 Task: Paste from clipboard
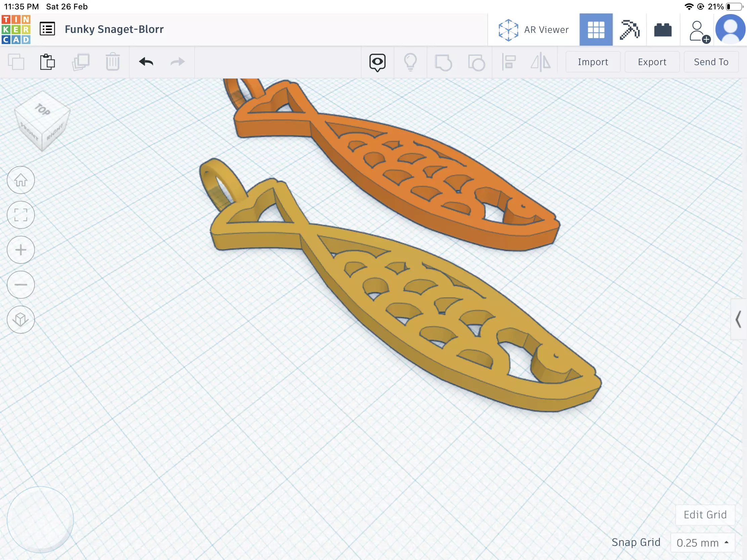pyautogui.click(x=47, y=62)
